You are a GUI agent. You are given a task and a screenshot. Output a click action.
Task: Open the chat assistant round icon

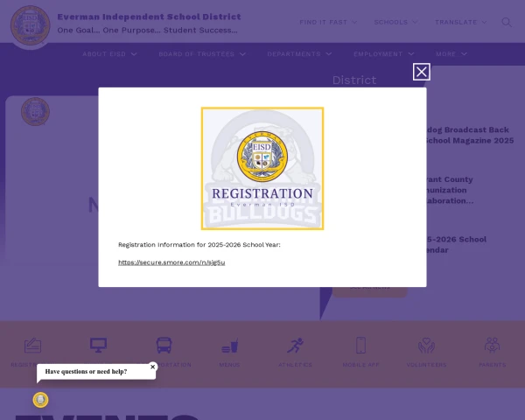coord(40,400)
